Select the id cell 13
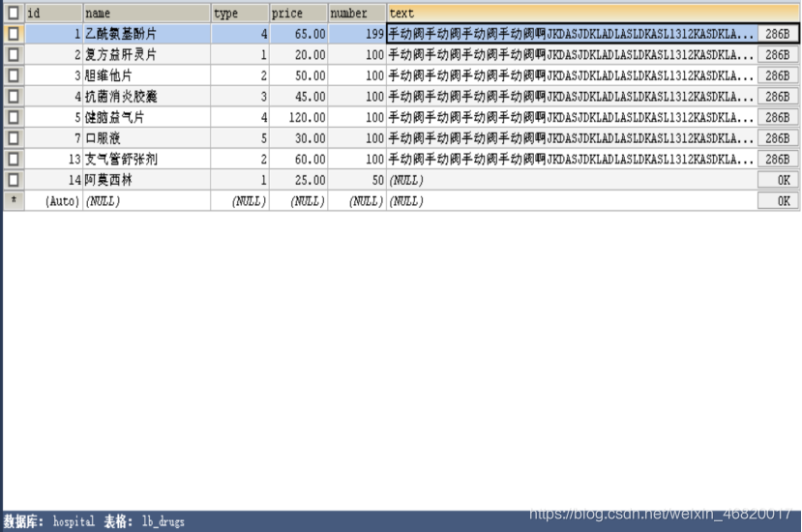The width and height of the screenshot is (802, 532). click(53, 159)
